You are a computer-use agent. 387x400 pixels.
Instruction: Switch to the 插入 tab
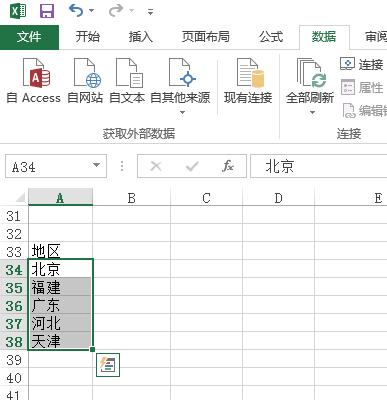pyautogui.click(x=141, y=37)
